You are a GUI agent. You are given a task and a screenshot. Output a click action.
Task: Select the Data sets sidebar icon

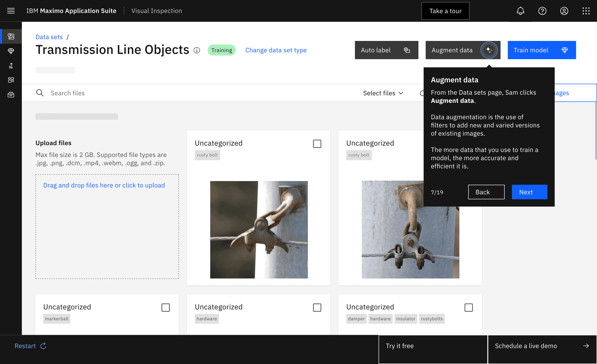pos(11,36)
